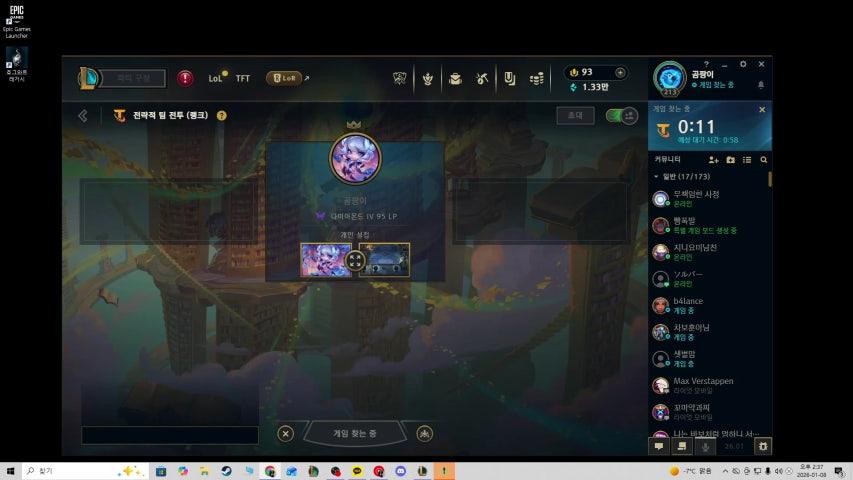Click the League of Legends logo icon
The image size is (853, 480).
[x=88, y=78]
